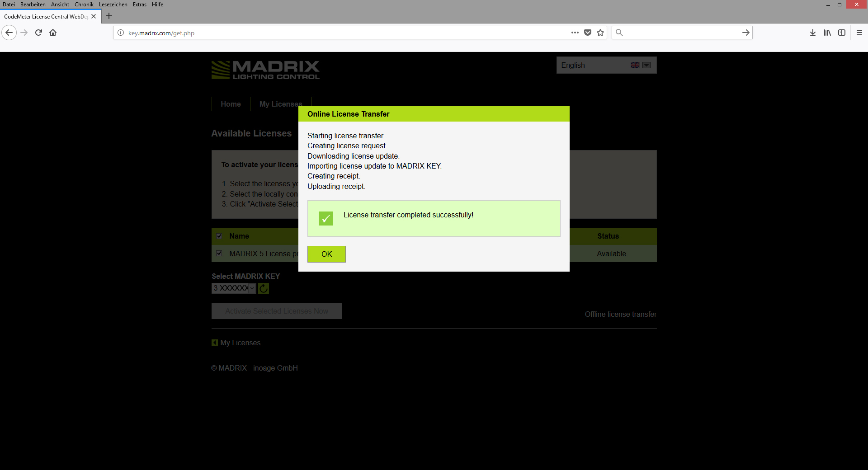Refresh the MADRIX KEY list
The width and height of the screenshot is (868, 470).
(x=264, y=288)
